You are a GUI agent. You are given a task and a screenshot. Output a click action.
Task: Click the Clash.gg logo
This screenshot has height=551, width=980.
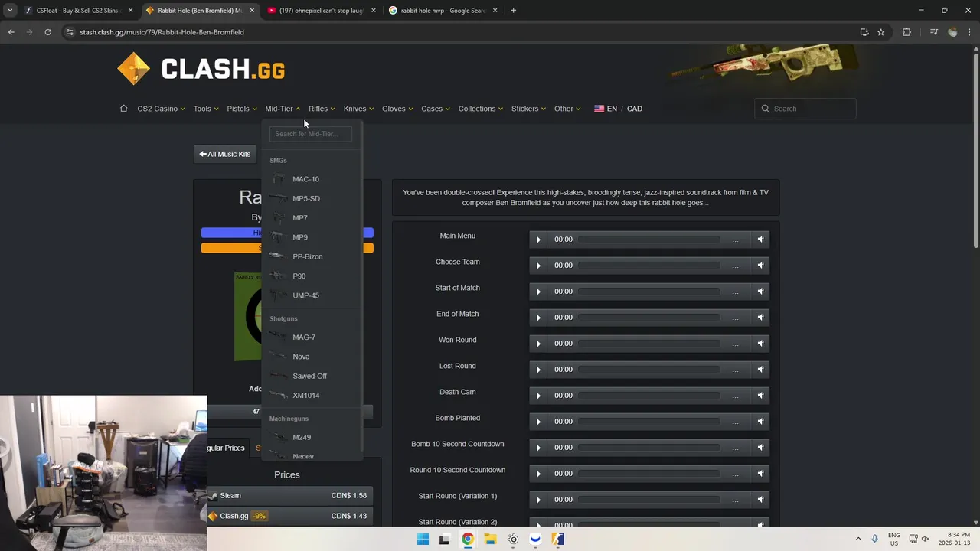coord(201,70)
